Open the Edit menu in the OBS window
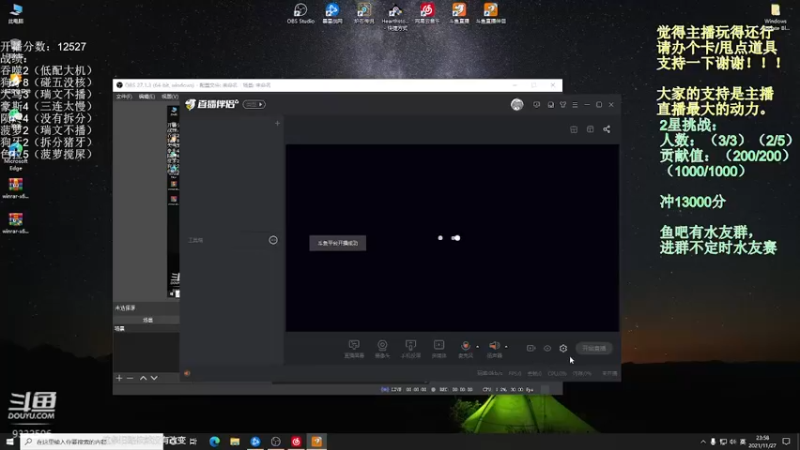Viewport: 800px width, 450px height. 146,96
